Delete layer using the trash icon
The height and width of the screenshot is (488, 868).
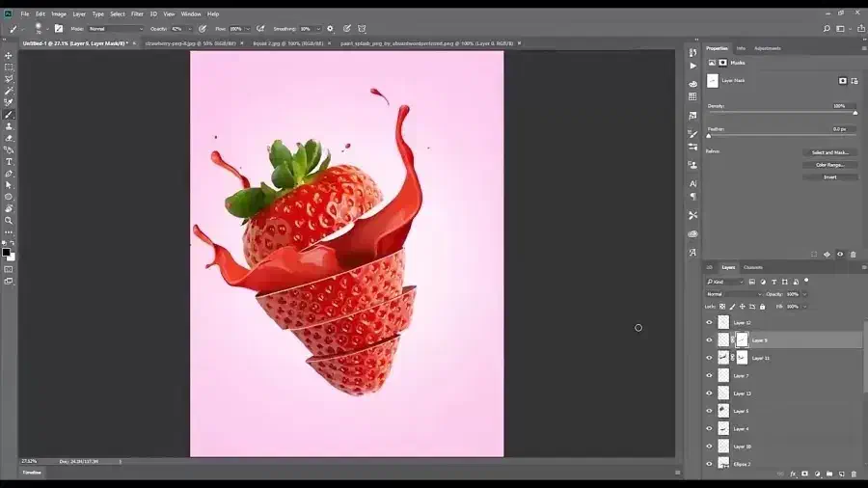click(853, 474)
